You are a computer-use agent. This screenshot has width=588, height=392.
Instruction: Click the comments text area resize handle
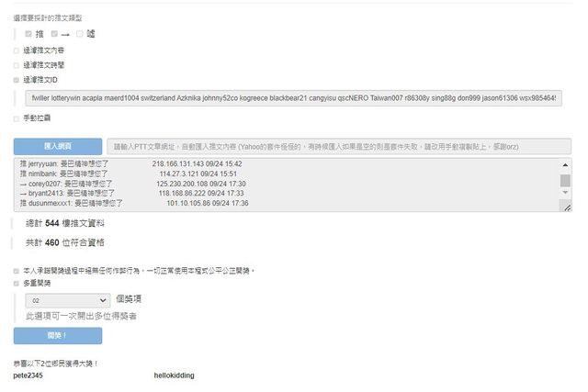point(566,209)
